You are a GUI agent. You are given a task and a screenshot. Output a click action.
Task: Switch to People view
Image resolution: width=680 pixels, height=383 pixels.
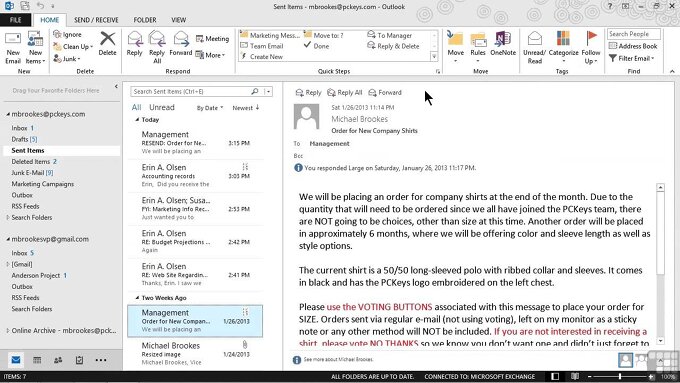(x=58, y=360)
